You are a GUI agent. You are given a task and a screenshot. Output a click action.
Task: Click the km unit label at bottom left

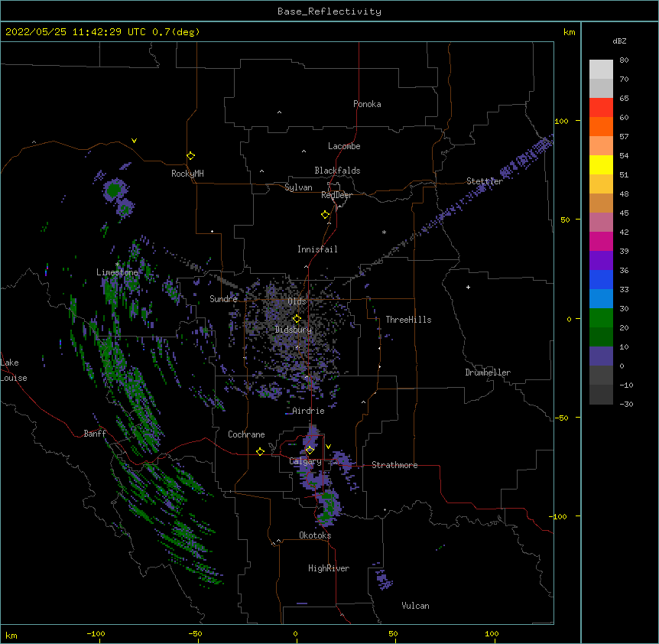11,635
